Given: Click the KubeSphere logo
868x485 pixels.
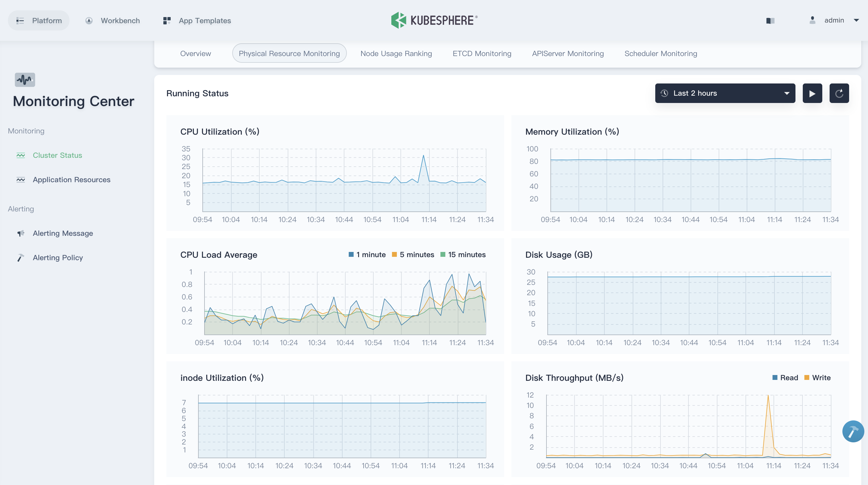Looking at the screenshot, I should pyautogui.click(x=434, y=20).
